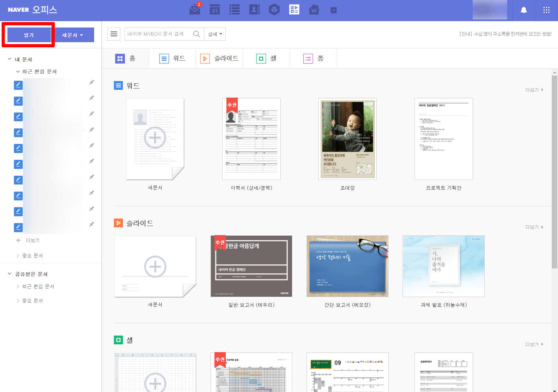The height and width of the screenshot is (392, 558).
Task: Click the search magnifier icon
Action: 197,34
